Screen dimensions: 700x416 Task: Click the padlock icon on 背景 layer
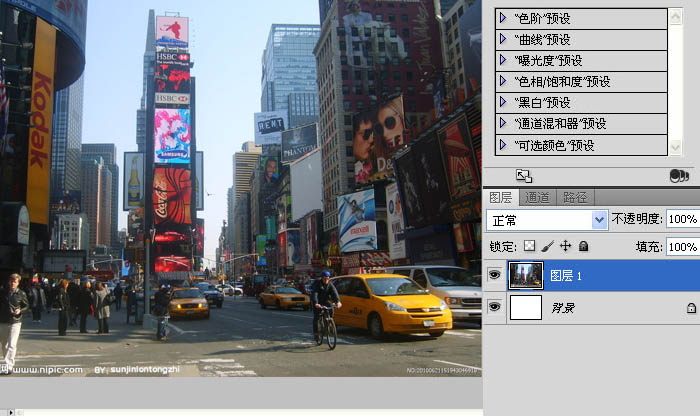pyautogui.click(x=691, y=309)
